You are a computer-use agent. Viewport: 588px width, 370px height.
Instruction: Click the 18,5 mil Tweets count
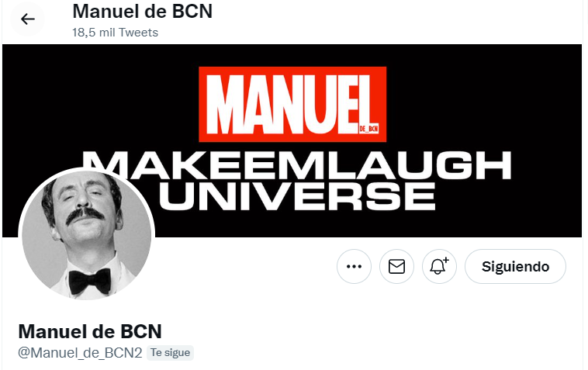(115, 33)
